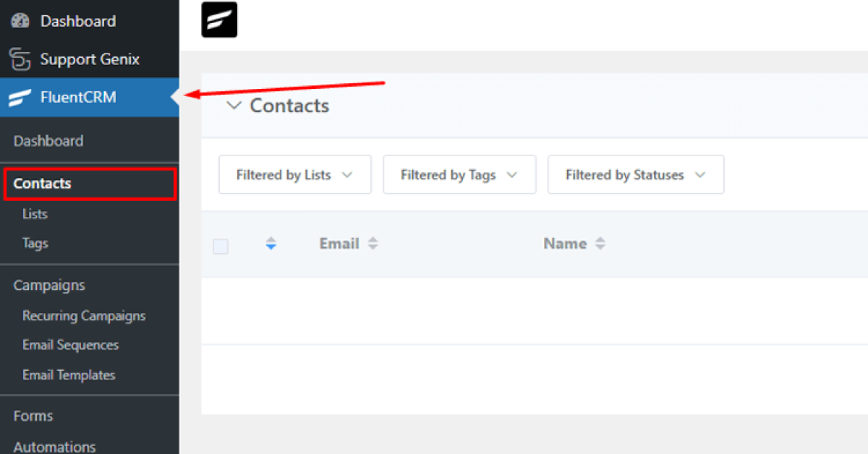Open the Tags page

[x=34, y=244]
